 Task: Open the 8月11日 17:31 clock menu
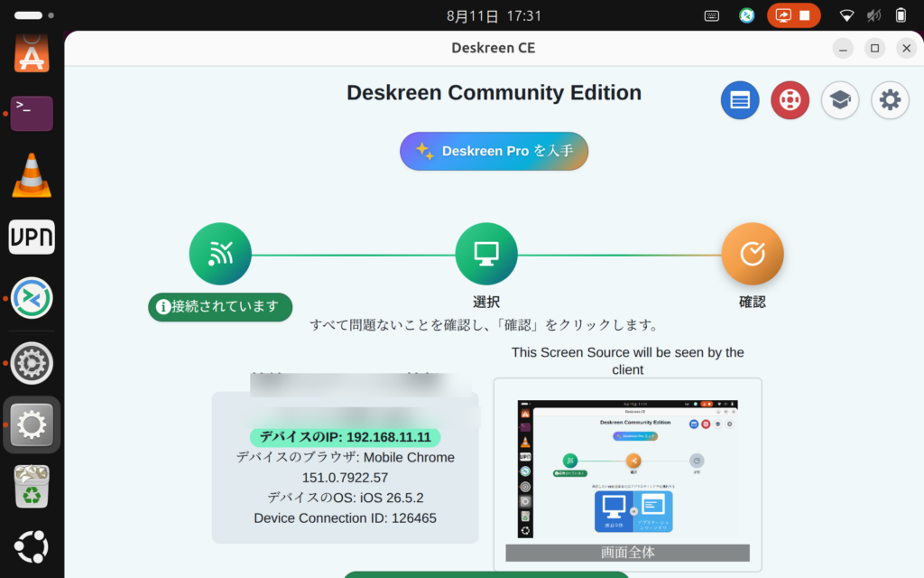(494, 16)
